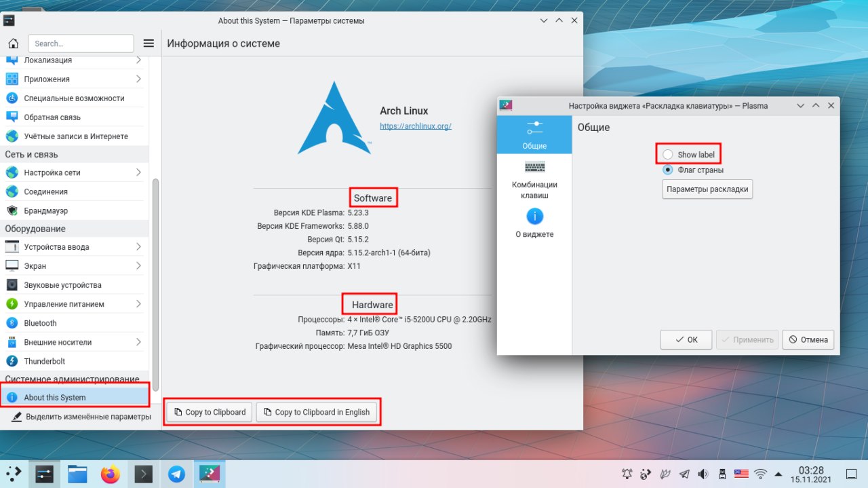This screenshot has width=868, height=488.
Task: Click the sidebar scrollbar in System Settings
Action: pyautogui.click(x=156, y=284)
